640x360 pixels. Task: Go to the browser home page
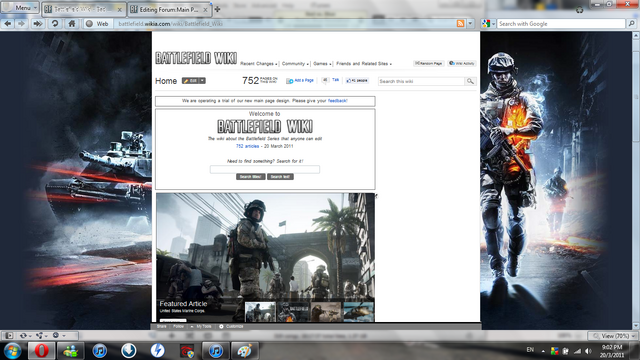[72, 24]
